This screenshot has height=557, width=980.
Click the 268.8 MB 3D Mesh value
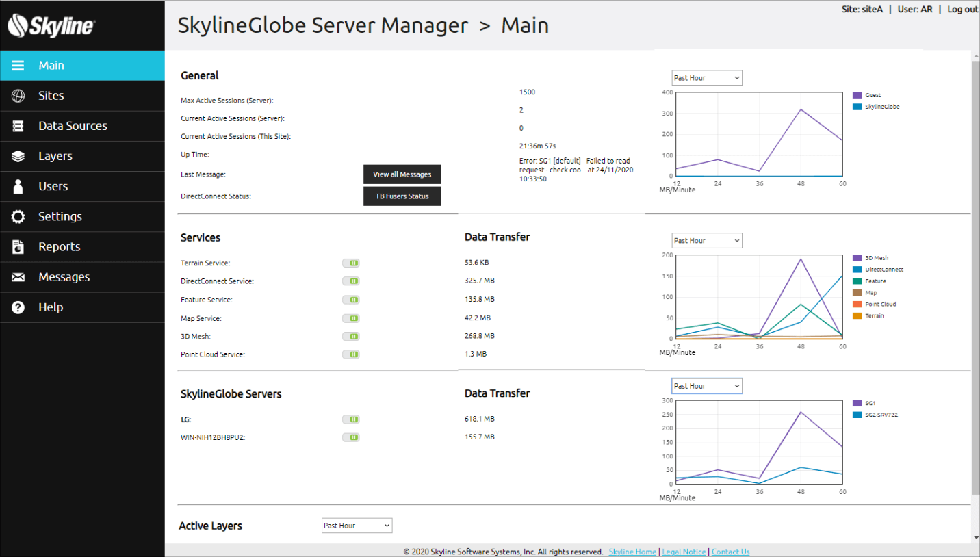click(480, 336)
